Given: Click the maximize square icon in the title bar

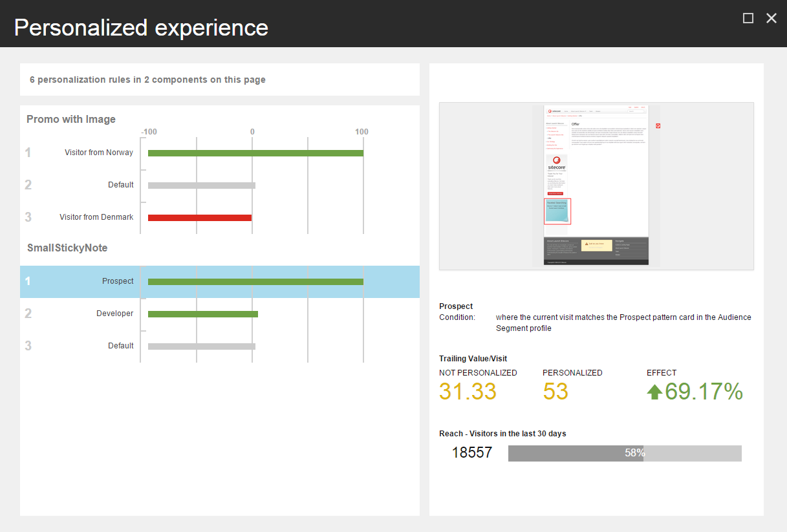Looking at the screenshot, I should [x=748, y=18].
